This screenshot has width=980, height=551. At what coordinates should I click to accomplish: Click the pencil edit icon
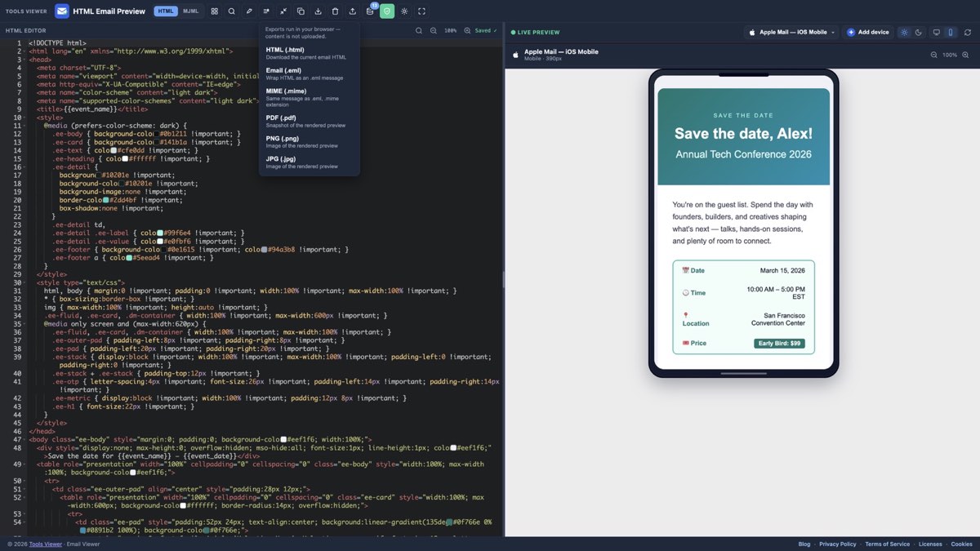249,11
